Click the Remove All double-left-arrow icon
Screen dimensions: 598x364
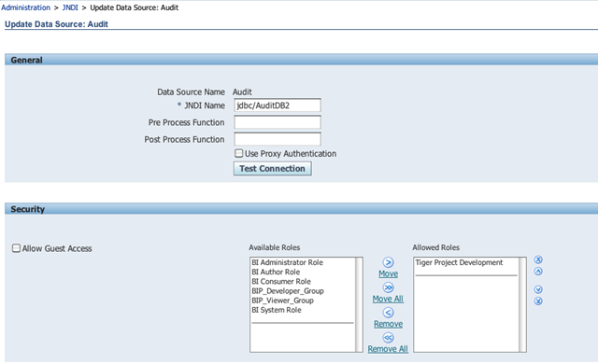point(388,338)
